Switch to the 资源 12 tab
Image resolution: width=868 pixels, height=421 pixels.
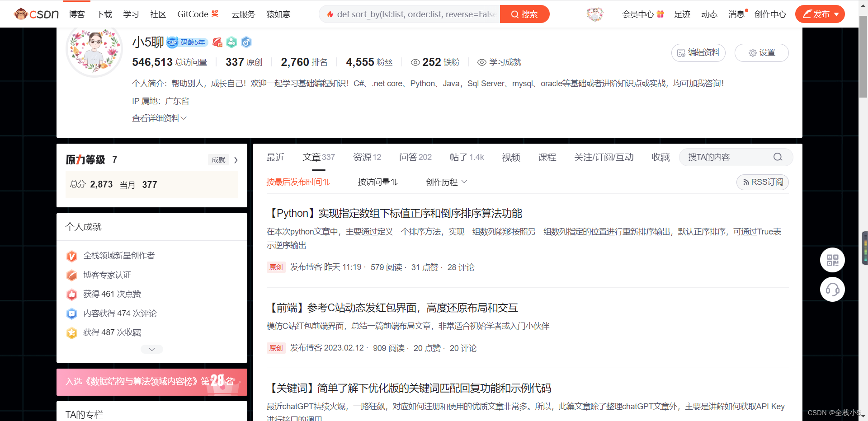367,157
